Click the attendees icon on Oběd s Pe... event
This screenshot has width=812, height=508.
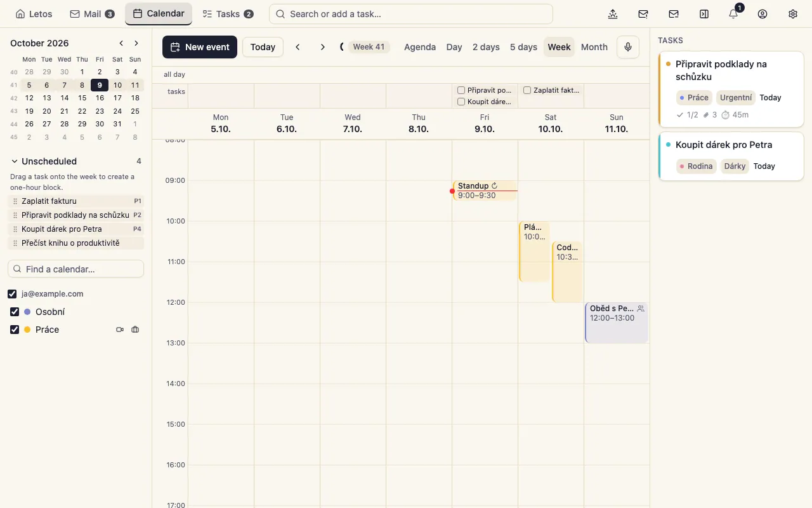point(641,309)
